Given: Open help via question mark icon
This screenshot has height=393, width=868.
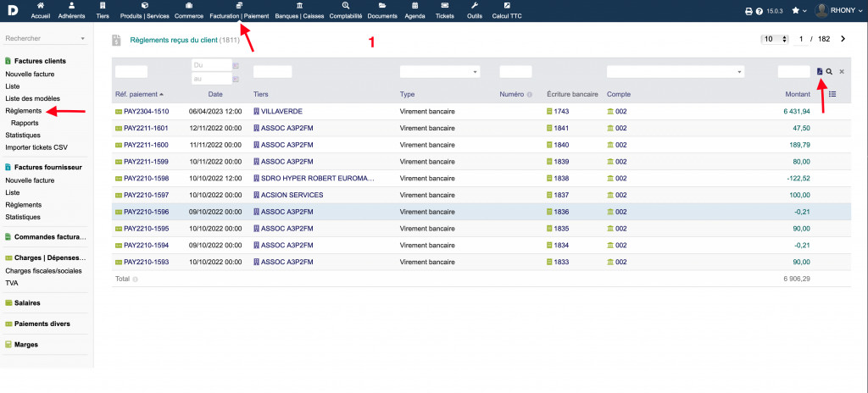Looking at the screenshot, I should coord(759,11).
